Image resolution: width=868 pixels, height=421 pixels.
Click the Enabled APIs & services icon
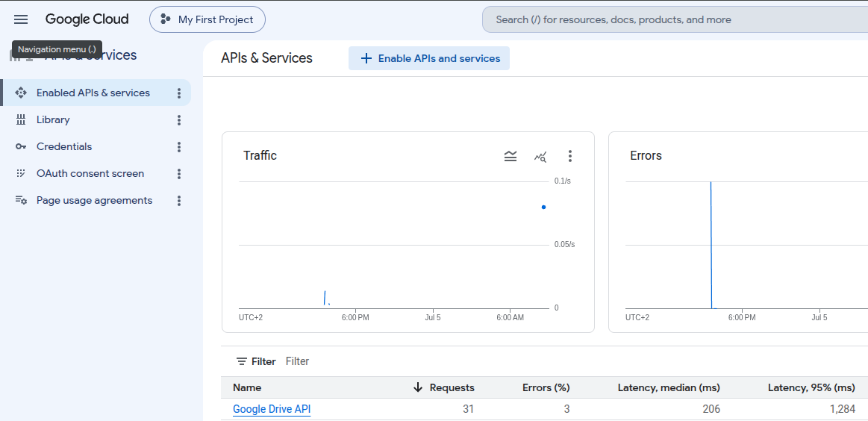(21, 93)
